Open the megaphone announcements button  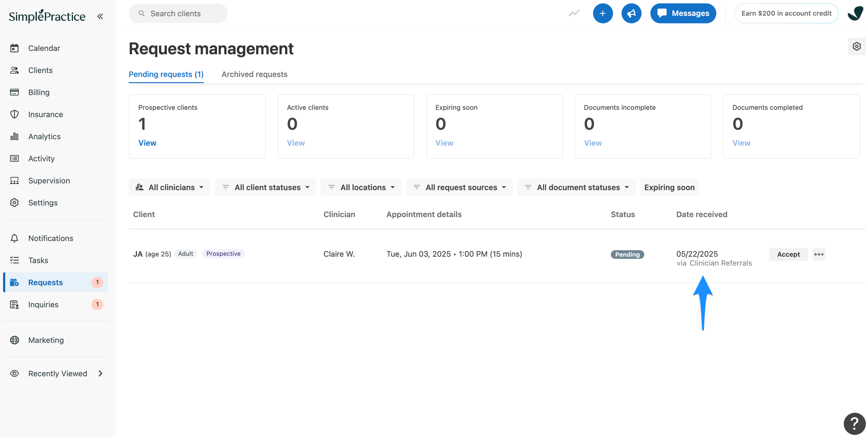[631, 13]
